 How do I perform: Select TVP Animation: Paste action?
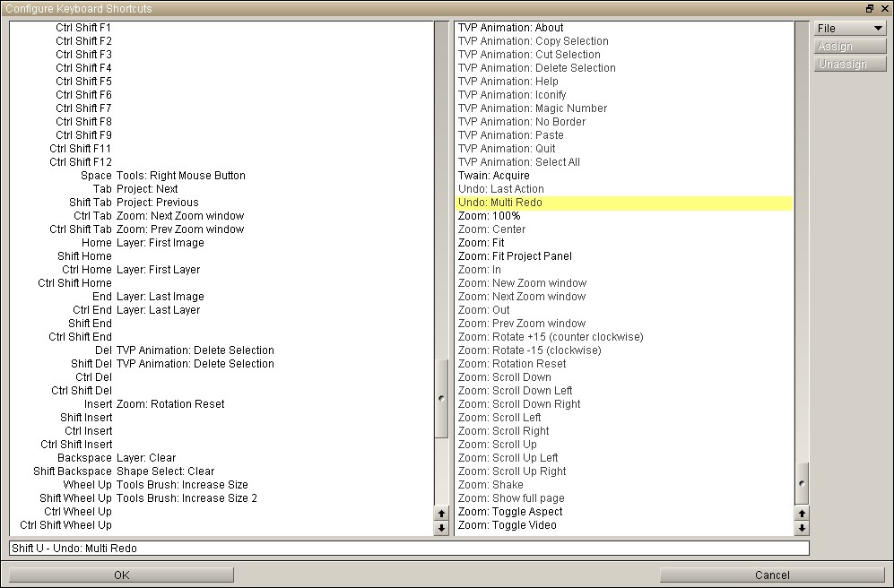[624, 135]
